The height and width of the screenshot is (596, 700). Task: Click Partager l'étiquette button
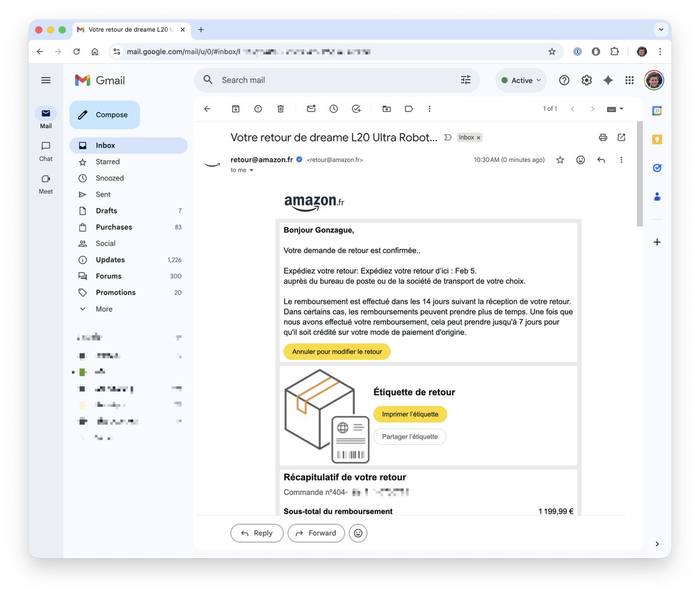tap(409, 437)
